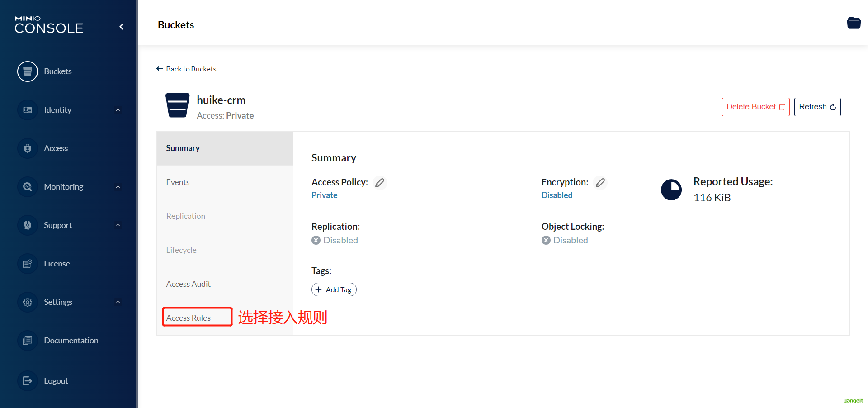Switch to the Lifecycle tab
Screen dimensions: 868x408
pyautogui.click(x=225, y=250)
